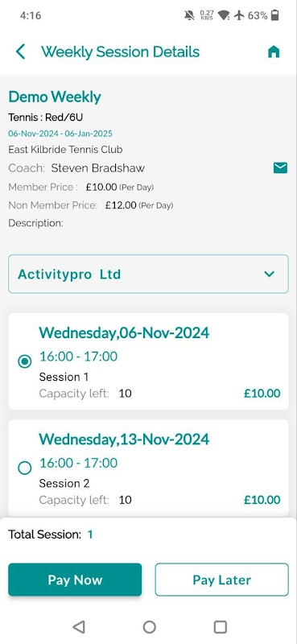Click the dropdown chevron arrow
The width and height of the screenshot is (297, 644).
[x=269, y=274]
